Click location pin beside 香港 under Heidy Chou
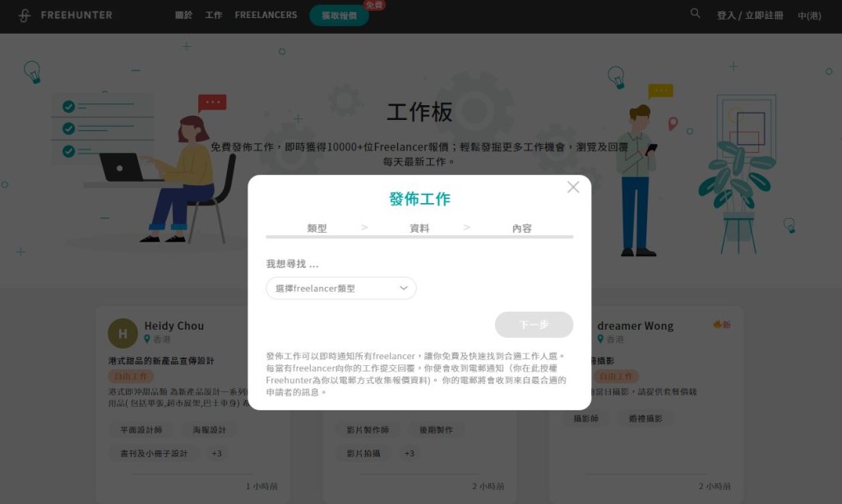This screenshot has height=504, width=842. pyautogui.click(x=148, y=340)
